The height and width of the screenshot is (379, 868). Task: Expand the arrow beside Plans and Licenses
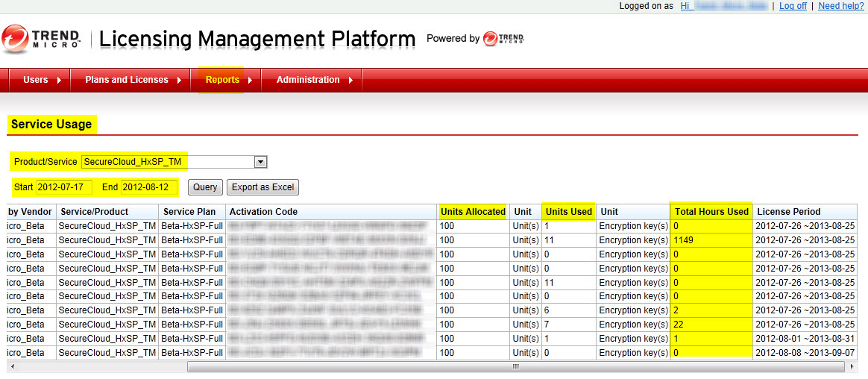click(179, 81)
